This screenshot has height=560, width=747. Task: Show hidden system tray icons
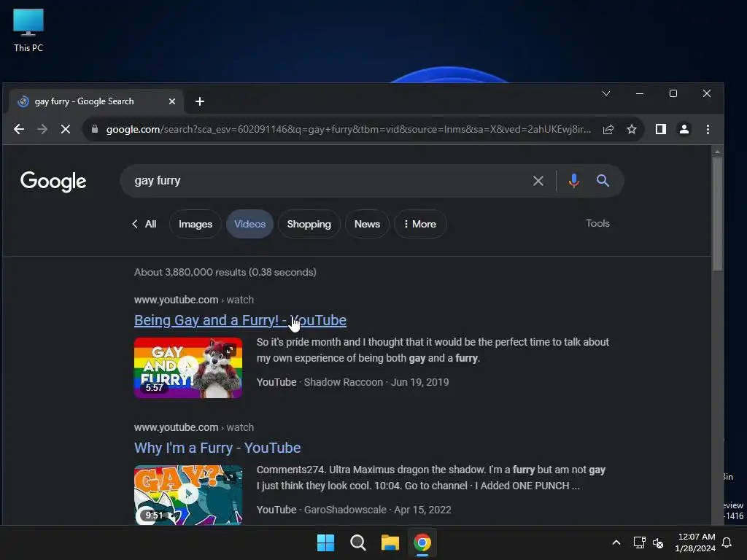616,542
